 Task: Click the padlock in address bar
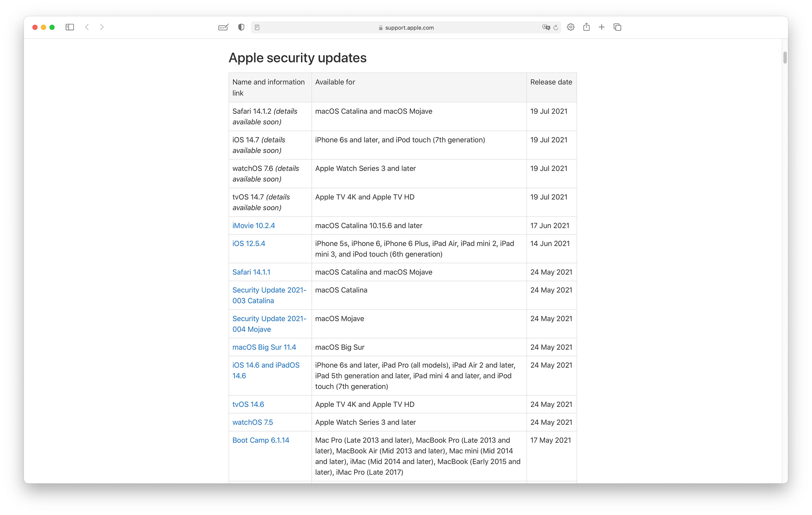(381, 28)
